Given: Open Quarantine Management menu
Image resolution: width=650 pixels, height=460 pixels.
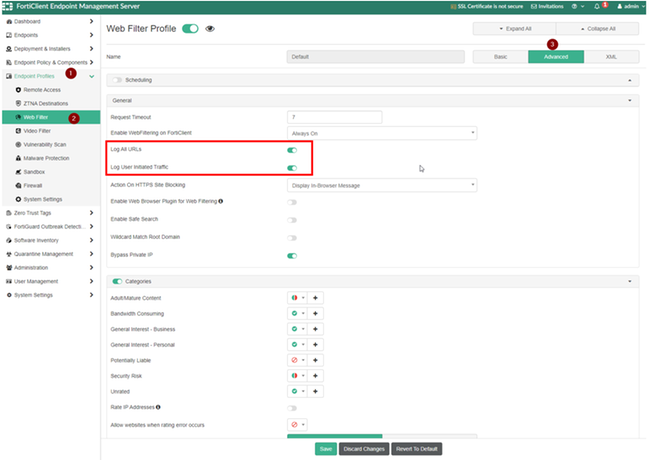Looking at the screenshot, I should 50,254.
